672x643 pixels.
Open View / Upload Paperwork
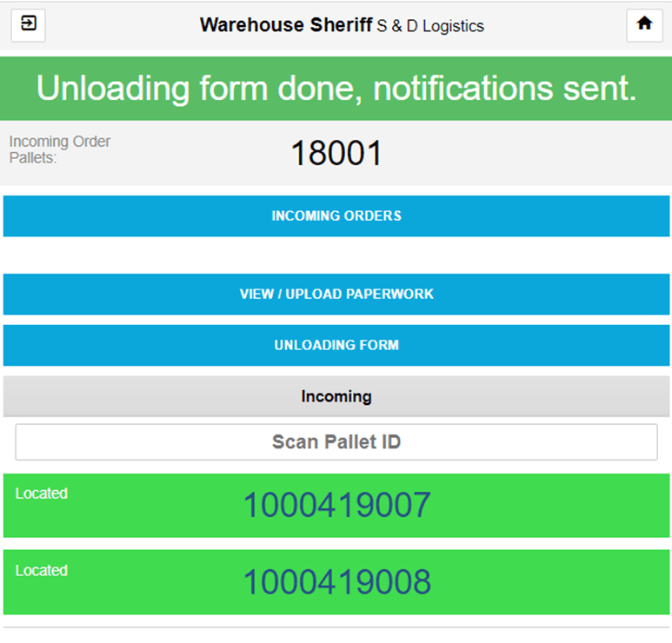336,295
